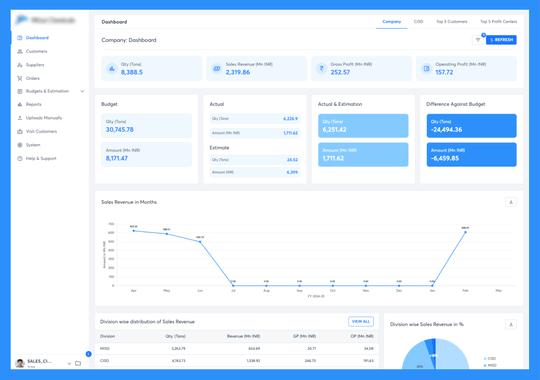Click the Jul zero-value chart point
The width and height of the screenshot is (540, 380).
[x=233, y=286]
